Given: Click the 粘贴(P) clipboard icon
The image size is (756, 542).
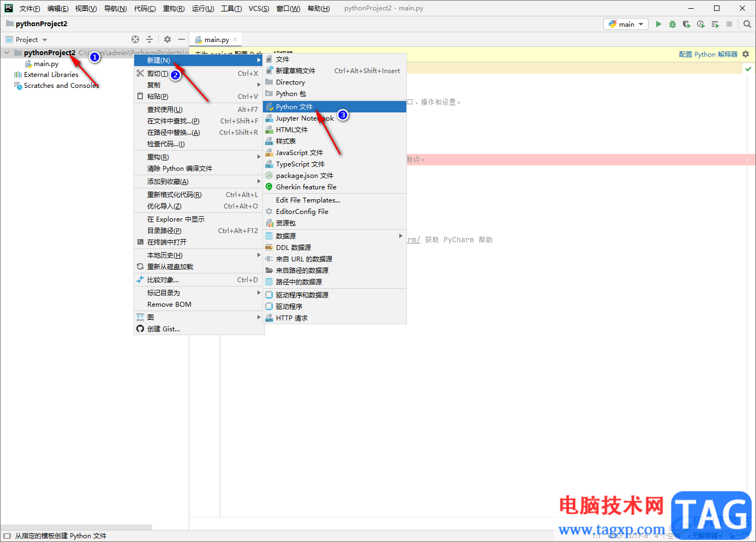Looking at the screenshot, I should click(140, 97).
